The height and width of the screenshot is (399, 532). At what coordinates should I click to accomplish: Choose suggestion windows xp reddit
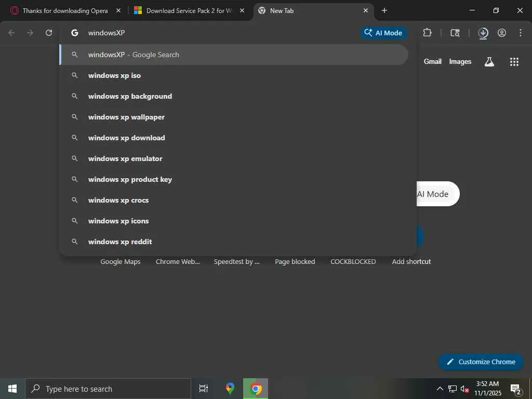[x=234, y=242]
